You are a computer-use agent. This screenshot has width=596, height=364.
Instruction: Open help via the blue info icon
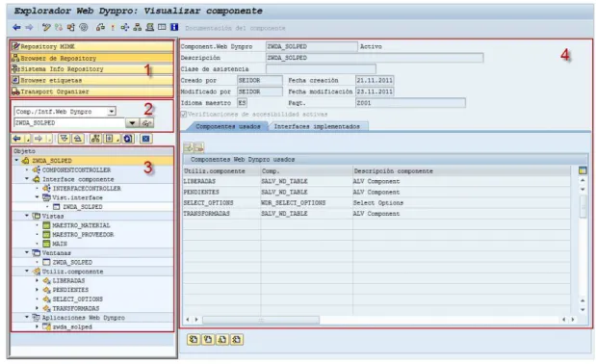pyautogui.click(x=174, y=27)
